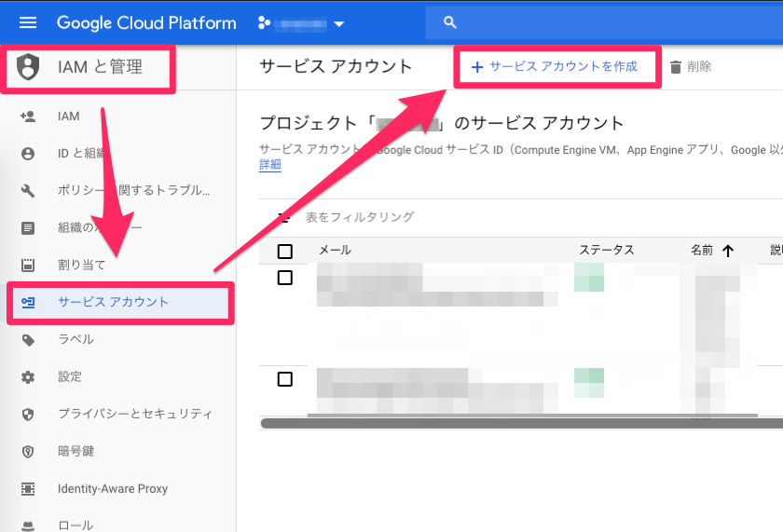This screenshot has height=532, width=783.
Task: Sort by ステータス column header
Action: 606,250
